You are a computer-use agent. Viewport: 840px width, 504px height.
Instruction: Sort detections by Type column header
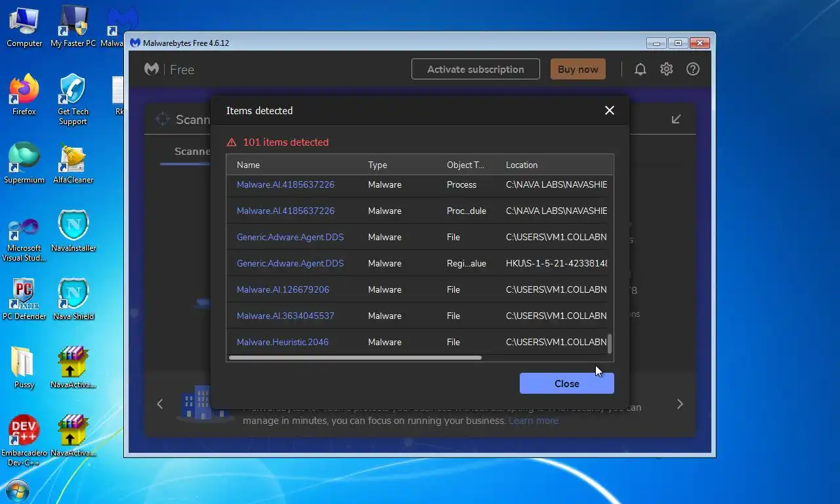(377, 165)
